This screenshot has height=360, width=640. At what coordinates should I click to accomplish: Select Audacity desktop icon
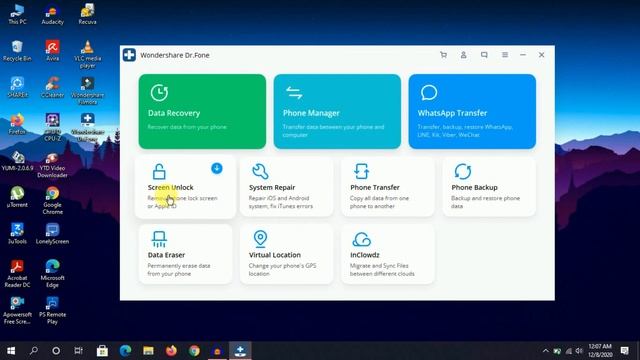coord(52,14)
